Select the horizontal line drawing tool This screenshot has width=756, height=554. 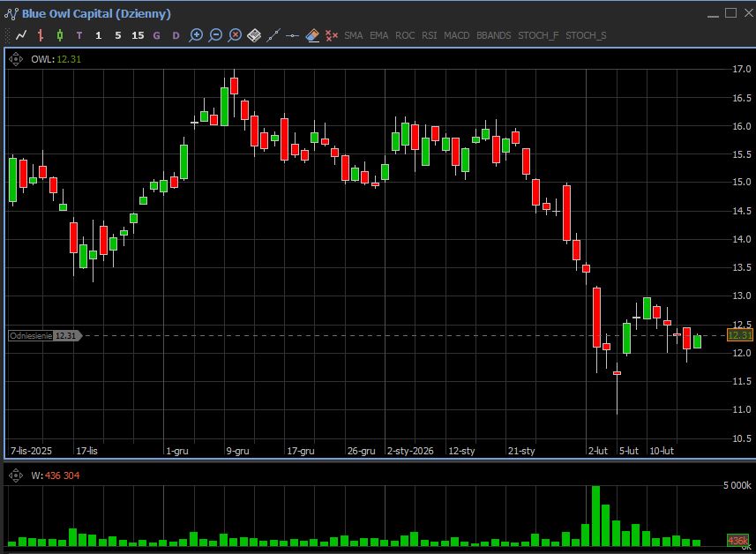pos(293,35)
